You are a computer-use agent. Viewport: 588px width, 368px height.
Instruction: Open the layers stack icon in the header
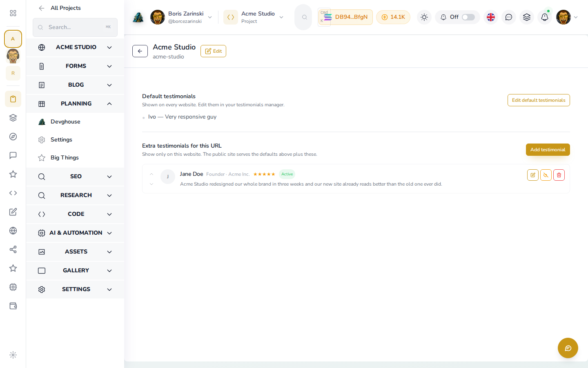[527, 17]
